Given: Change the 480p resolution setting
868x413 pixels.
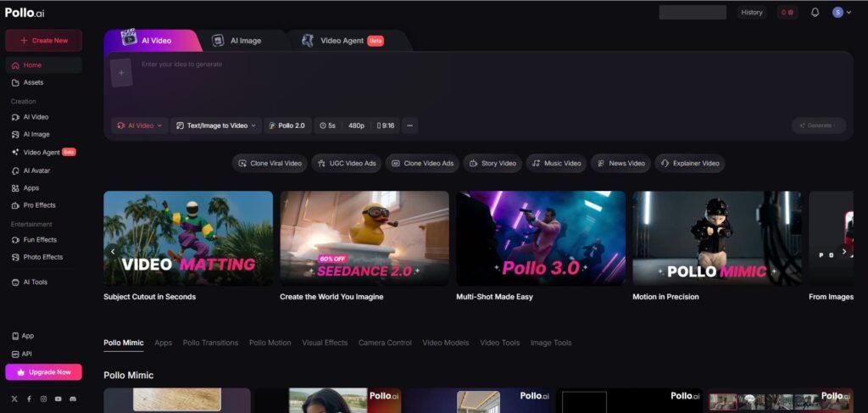Looking at the screenshot, I should coord(357,126).
